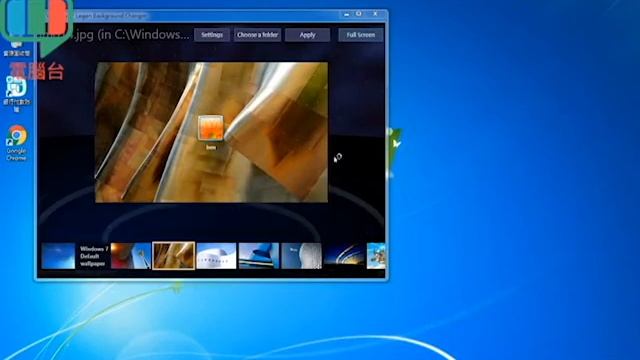
Task: Close the Logon Background Changer window
Action: pyautogui.click(x=375, y=14)
